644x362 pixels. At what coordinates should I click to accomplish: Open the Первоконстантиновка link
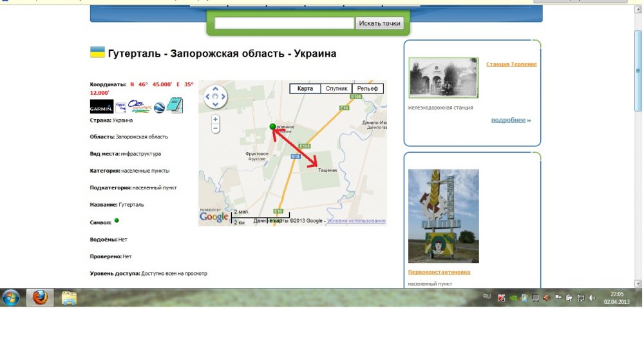[439, 272]
